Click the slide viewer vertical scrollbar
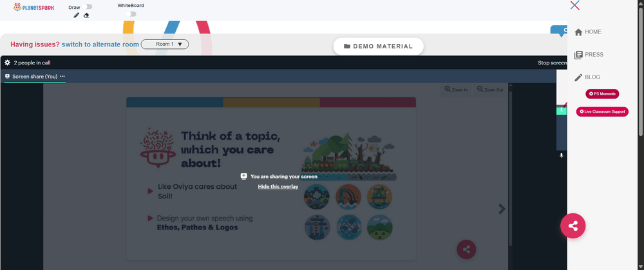This screenshot has width=644, height=270. pyautogui.click(x=511, y=168)
